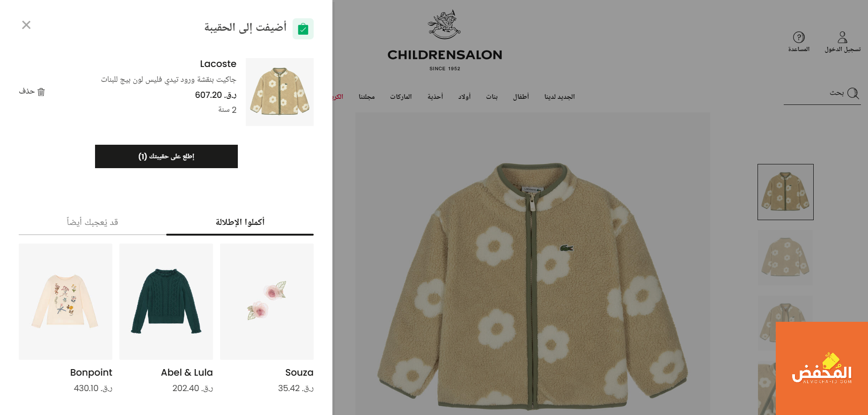
Task: Click the trash icon to remove Lacoste jacket
Action: [x=41, y=92]
